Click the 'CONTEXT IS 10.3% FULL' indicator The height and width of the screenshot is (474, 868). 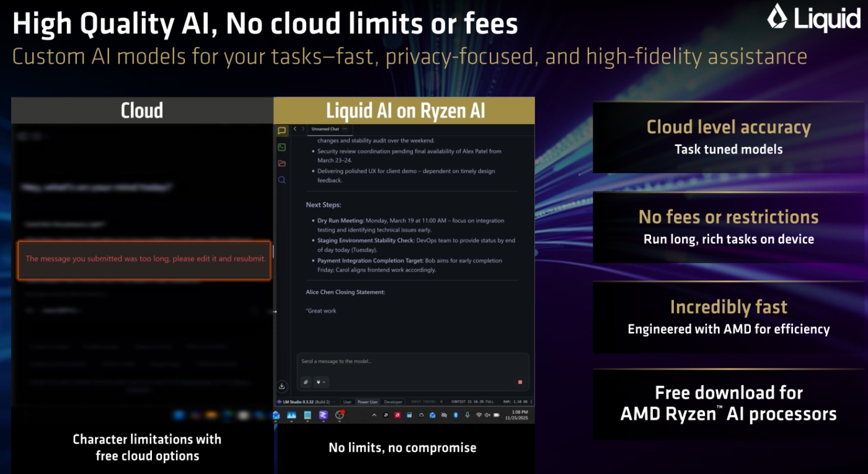point(472,402)
